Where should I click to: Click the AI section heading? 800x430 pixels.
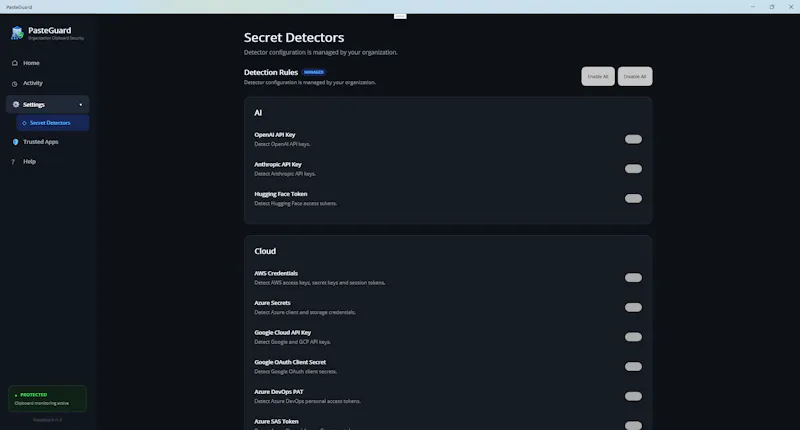pos(258,113)
